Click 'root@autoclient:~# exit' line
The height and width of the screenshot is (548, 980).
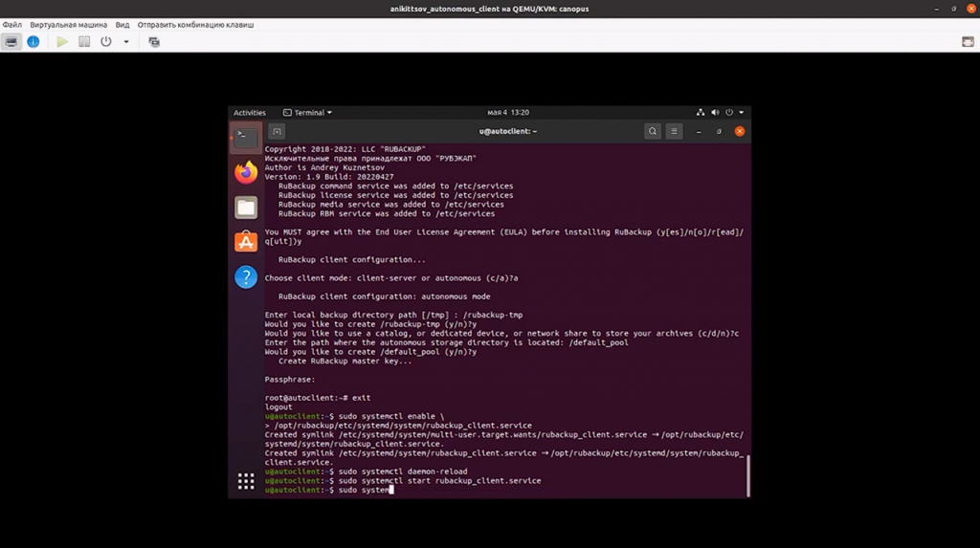click(318, 398)
